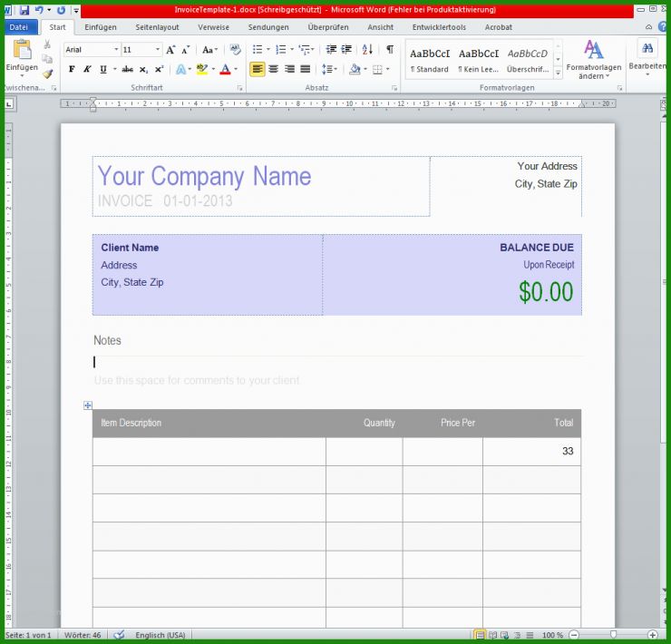Increase paragraph indent
This screenshot has height=644, width=671.
pos(346,50)
